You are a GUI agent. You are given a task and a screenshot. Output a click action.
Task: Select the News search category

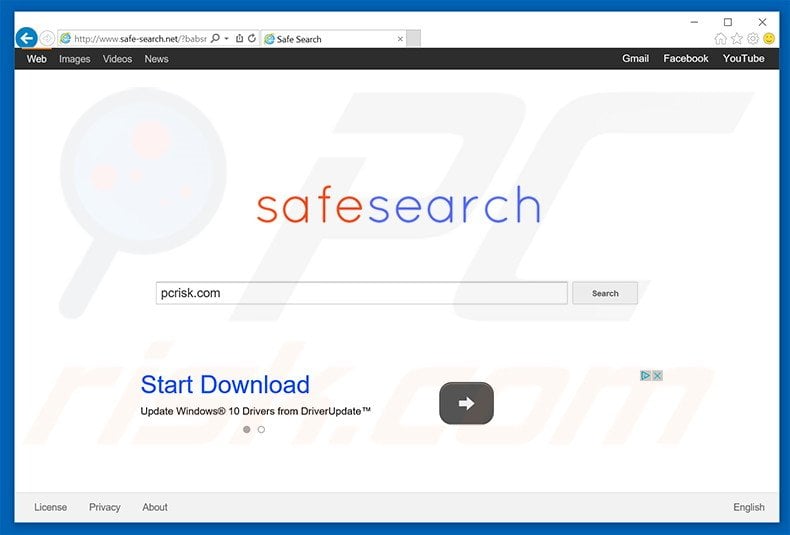(156, 59)
